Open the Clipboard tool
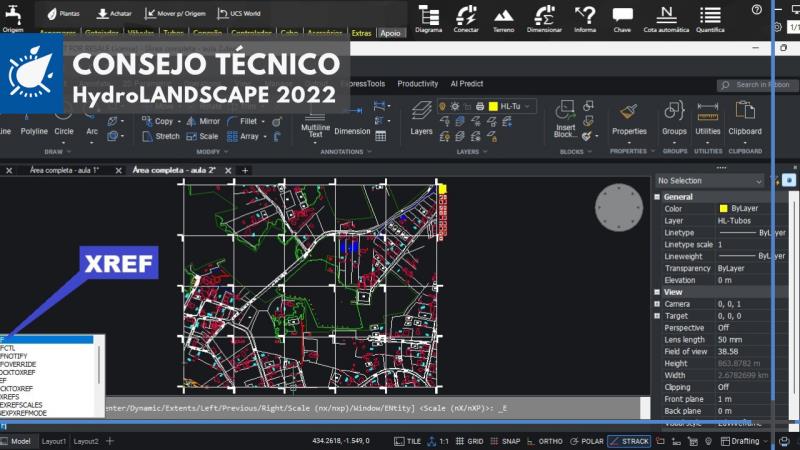 click(745, 118)
